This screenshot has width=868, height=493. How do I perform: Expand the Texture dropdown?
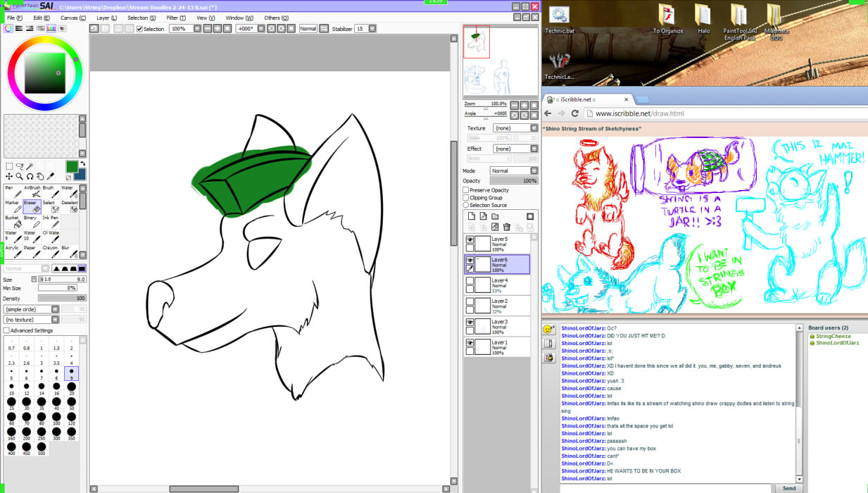[514, 128]
